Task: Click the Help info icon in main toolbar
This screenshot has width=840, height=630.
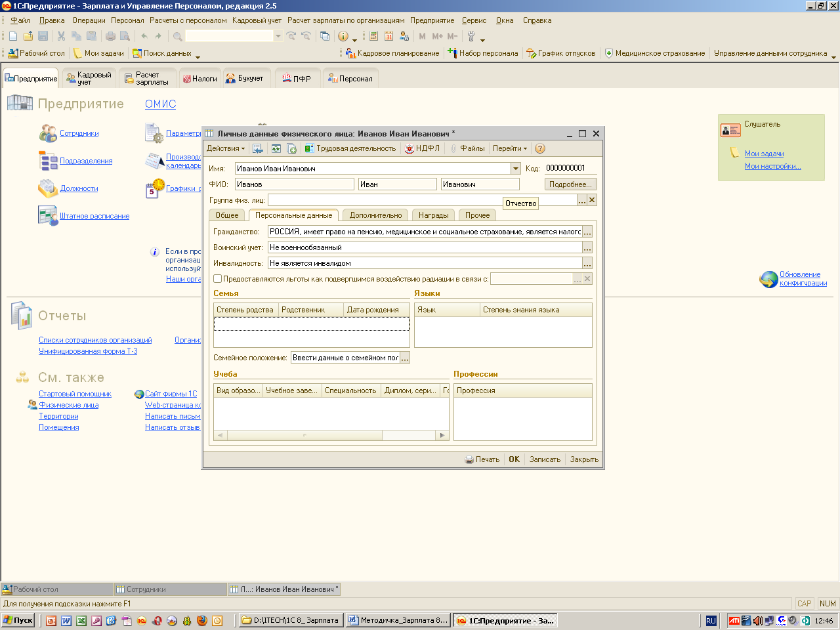Action: tap(343, 36)
